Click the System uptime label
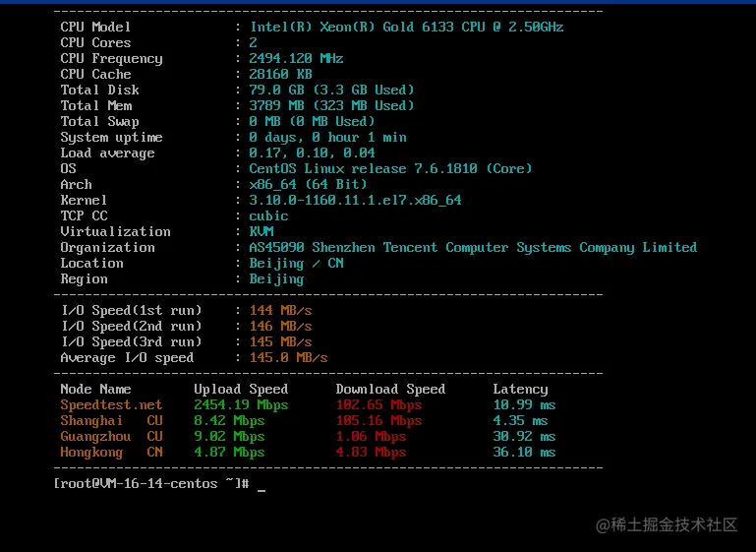 111,137
